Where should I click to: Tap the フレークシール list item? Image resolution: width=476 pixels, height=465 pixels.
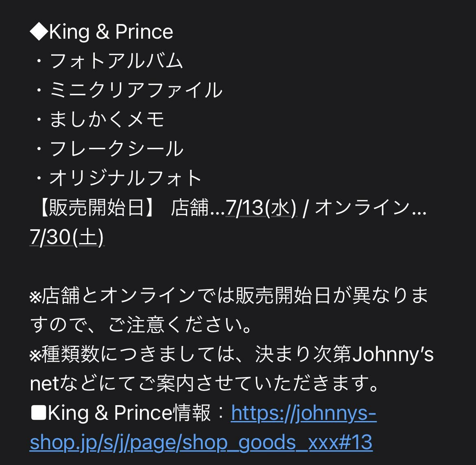pyautogui.click(x=116, y=148)
